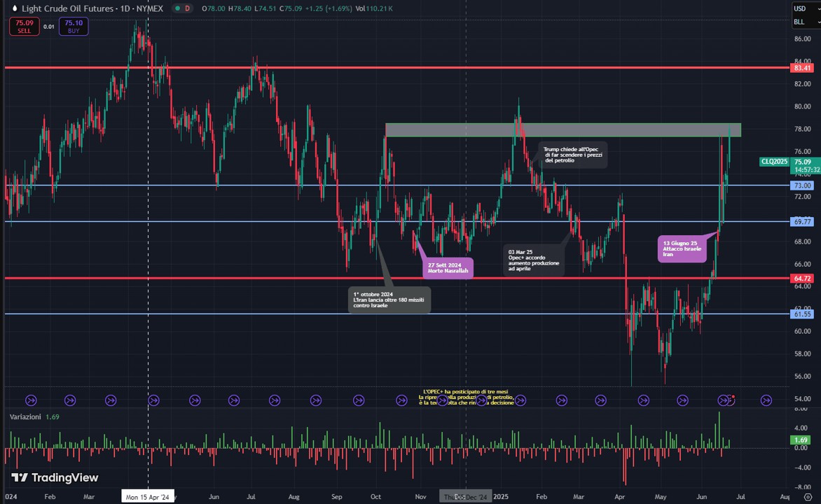Viewport: 821px width, 504px height.
Task: Click the Variazioni indicator label
Action: [x=25, y=416]
